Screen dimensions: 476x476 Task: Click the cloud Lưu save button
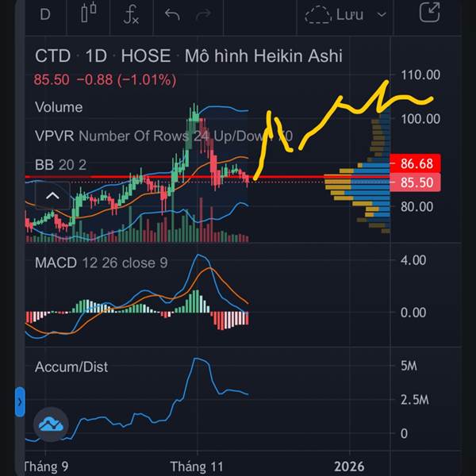pos(334,14)
